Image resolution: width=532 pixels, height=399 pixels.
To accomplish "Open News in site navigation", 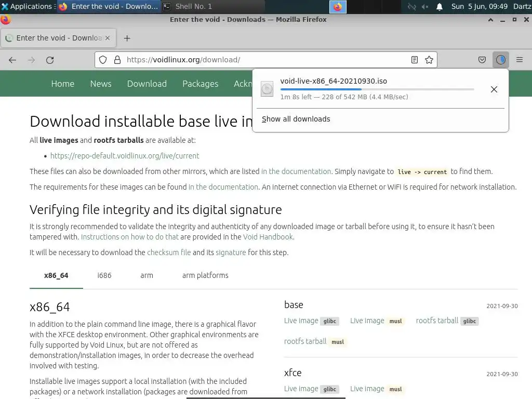I will coord(101,84).
